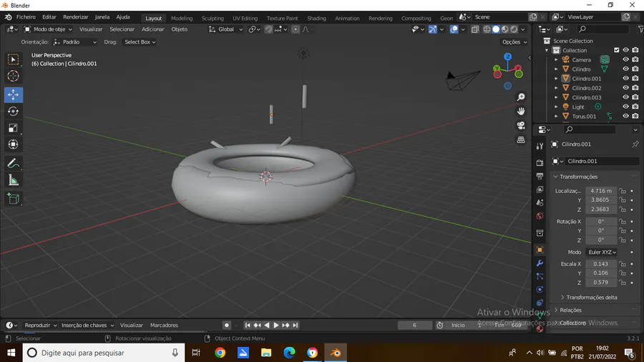Open the Object properties tab
The height and width of the screenshot is (362, 644).
click(x=540, y=250)
